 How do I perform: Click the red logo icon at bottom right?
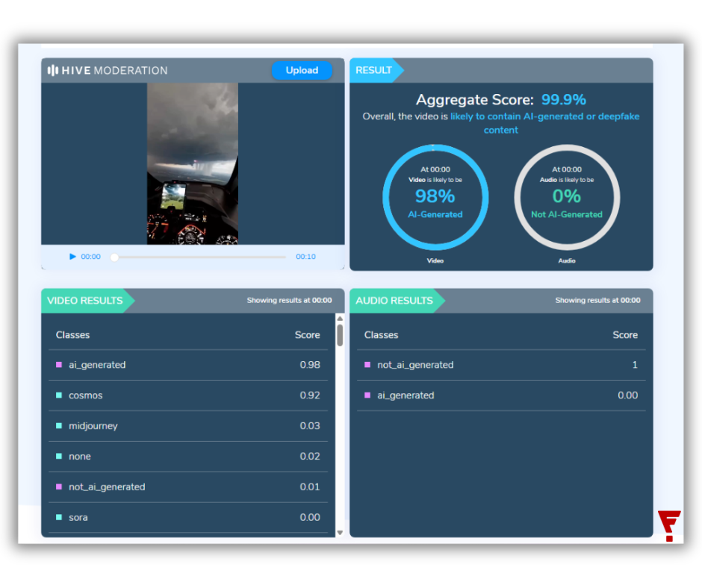click(x=668, y=525)
